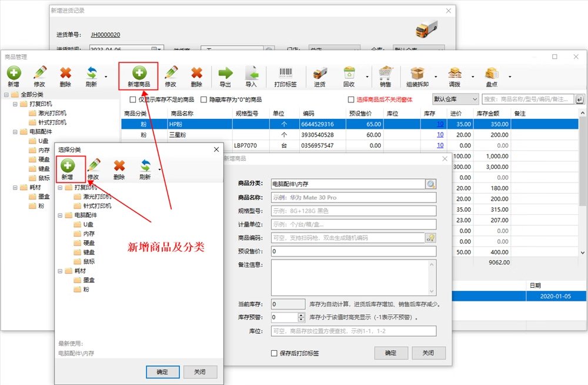588x385 pixels.
Task: Collapse 全部分类 tree node
Action: pos(6,95)
